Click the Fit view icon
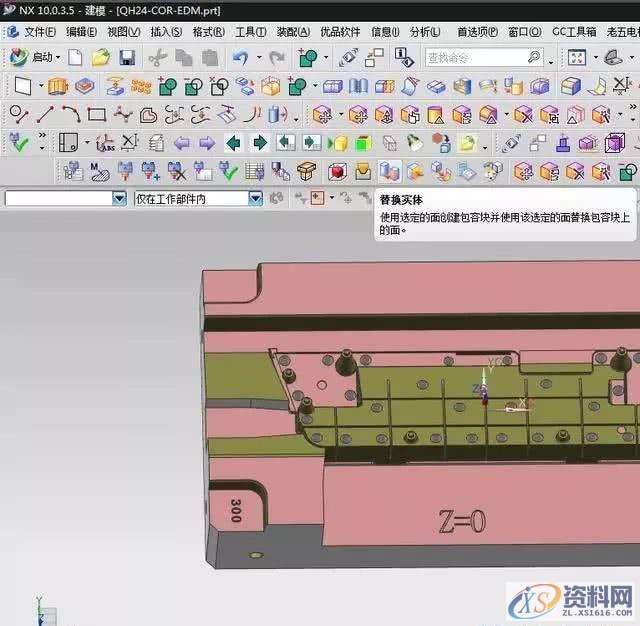Image resolution: width=640 pixels, height=626 pixels. click(576, 58)
